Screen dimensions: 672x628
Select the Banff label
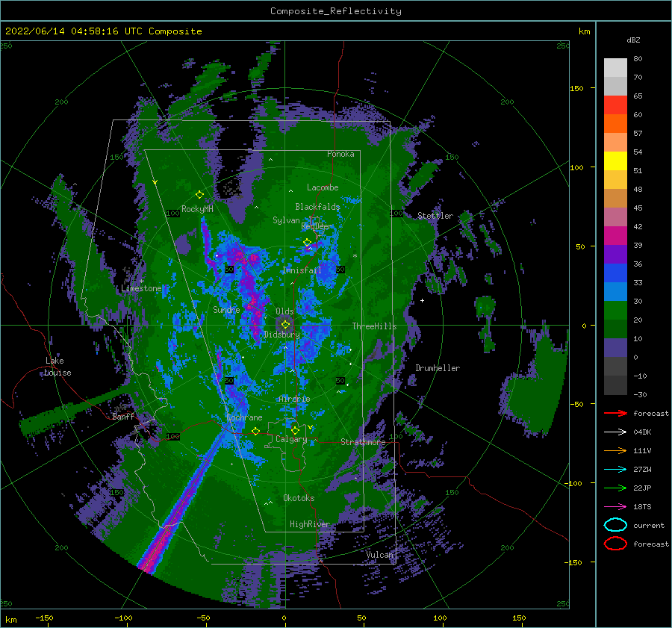point(123,417)
